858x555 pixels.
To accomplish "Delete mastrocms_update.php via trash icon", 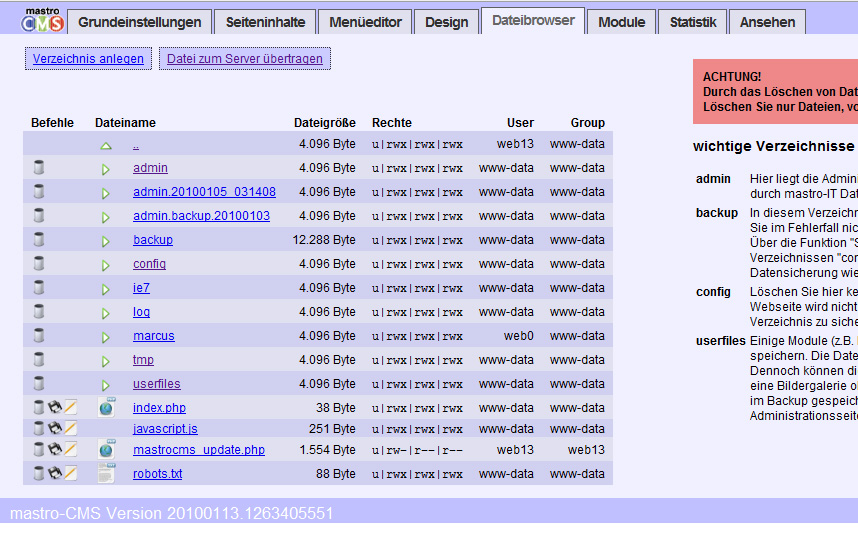I will 39,449.
